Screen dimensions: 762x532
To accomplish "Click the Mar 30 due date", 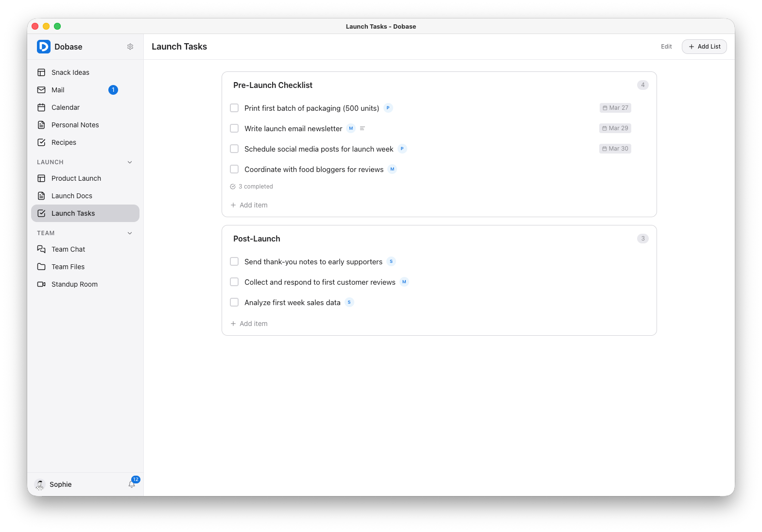I will [x=615, y=149].
